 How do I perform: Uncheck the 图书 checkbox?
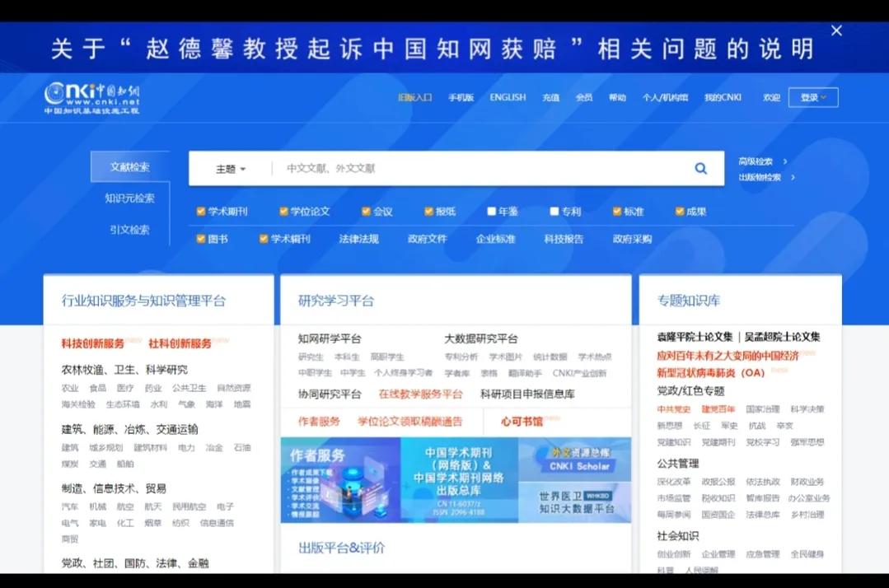(x=199, y=238)
